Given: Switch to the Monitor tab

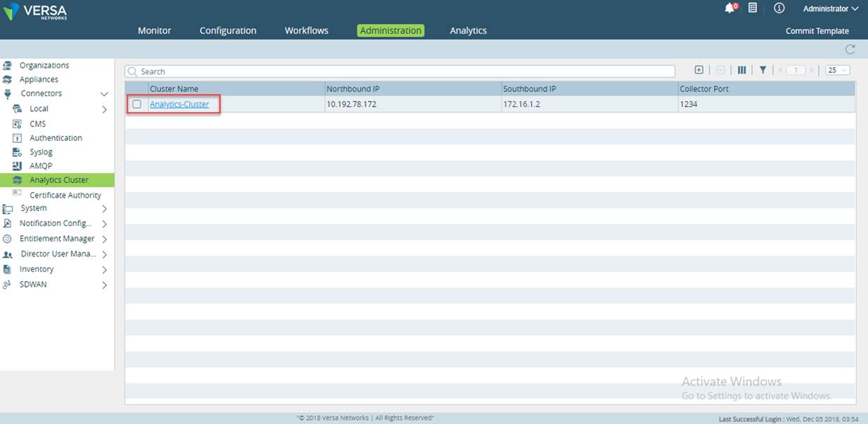Looking at the screenshot, I should 155,30.
